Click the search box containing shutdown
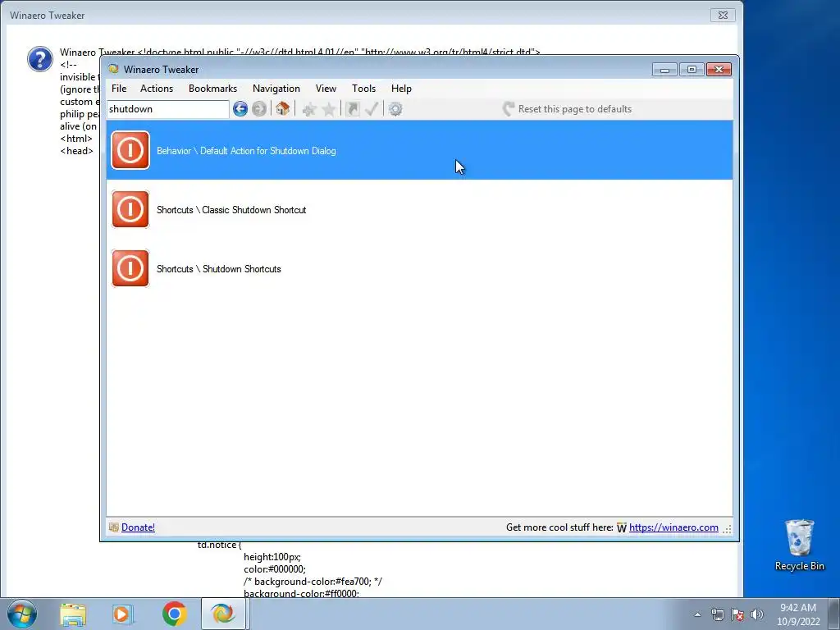This screenshot has height=630, width=840. click(x=167, y=109)
